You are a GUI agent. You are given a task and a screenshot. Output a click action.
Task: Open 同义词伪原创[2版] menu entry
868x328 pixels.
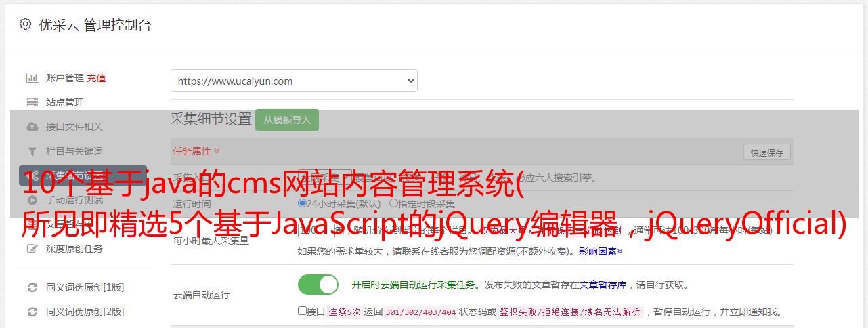pyautogui.click(x=85, y=312)
